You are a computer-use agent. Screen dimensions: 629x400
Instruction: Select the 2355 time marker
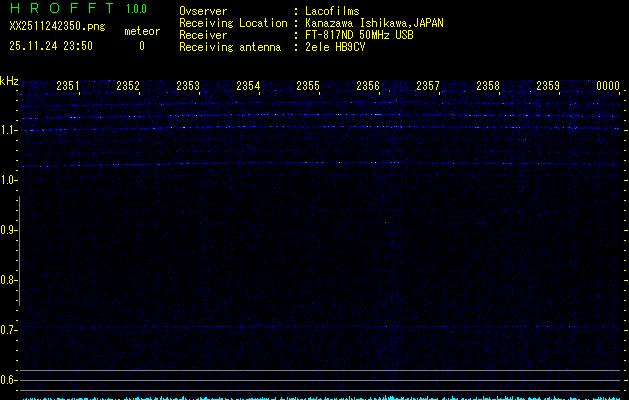click(308, 87)
